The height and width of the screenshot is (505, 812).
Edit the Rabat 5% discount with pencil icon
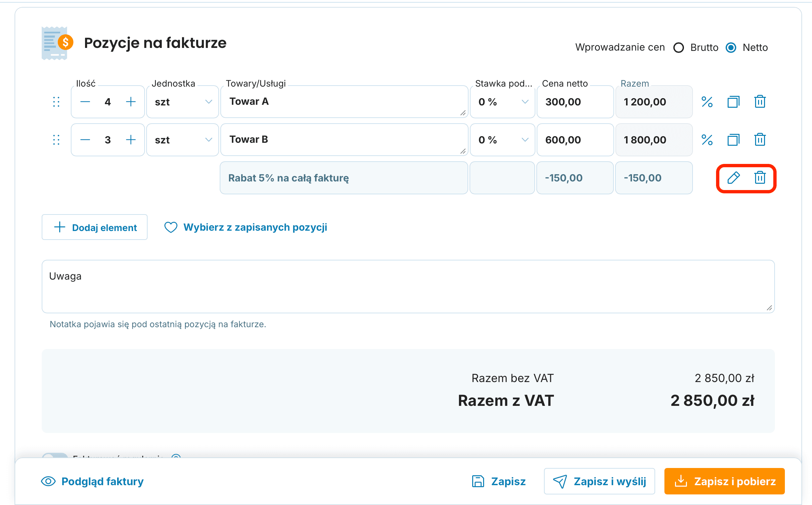click(734, 178)
